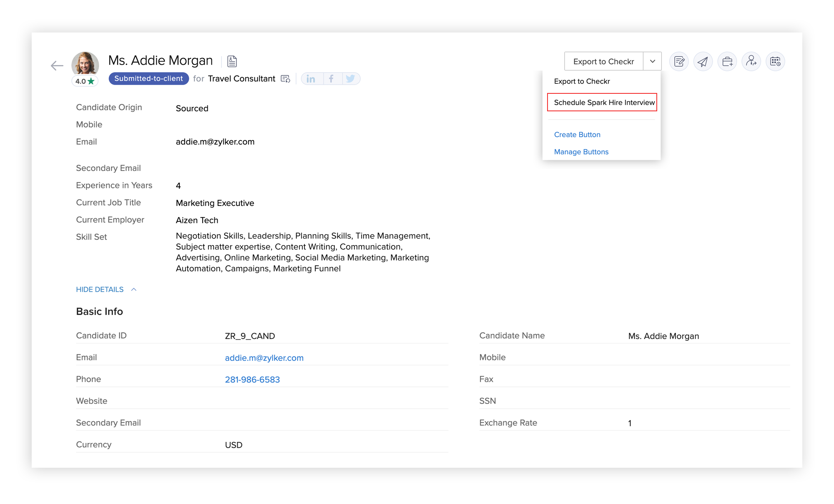The height and width of the screenshot is (504, 834).
Task: Select Schedule Spark Hire Interview menu item
Action: [604, 103]
